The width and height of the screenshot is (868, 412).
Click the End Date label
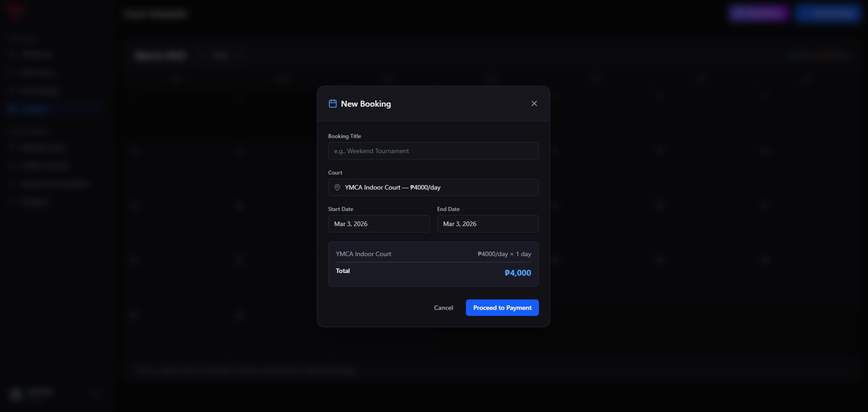[448, 209]
